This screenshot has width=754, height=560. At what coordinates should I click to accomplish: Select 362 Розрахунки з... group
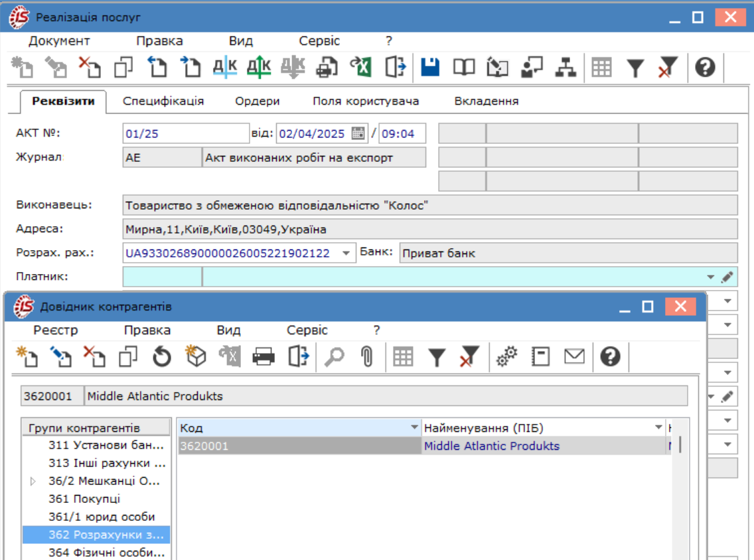(96, 535)
